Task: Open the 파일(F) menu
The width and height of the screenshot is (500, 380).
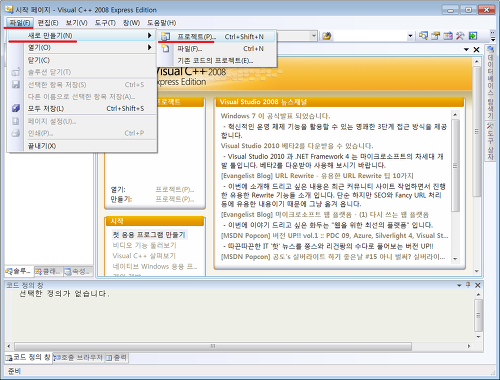Action: pos(20,23)
